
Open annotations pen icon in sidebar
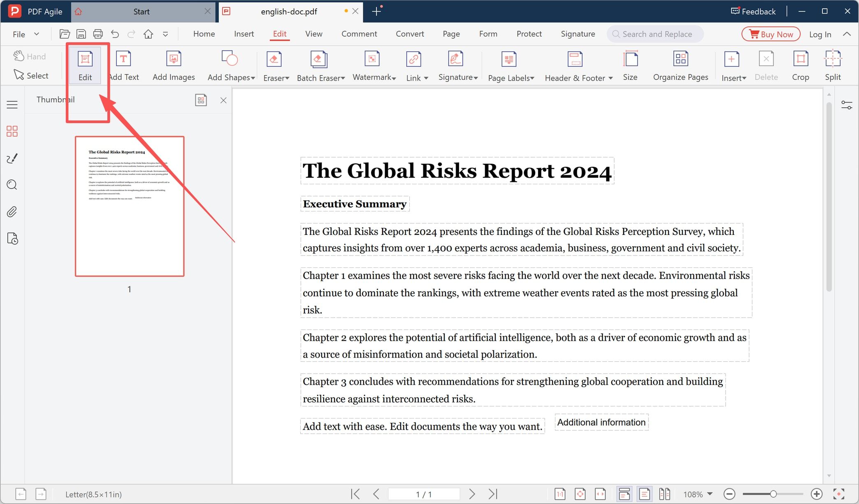pyautogui.click(x=12, y=158)
